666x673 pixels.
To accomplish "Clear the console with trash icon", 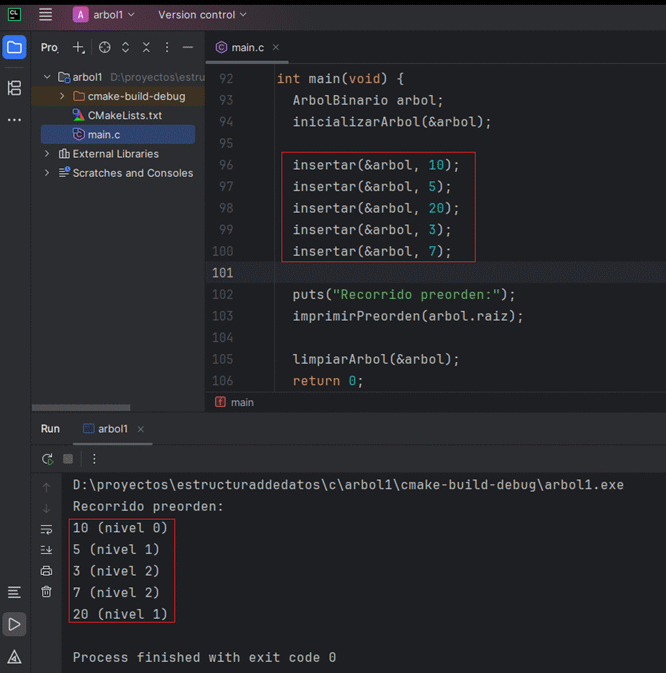I will [46, 592].
